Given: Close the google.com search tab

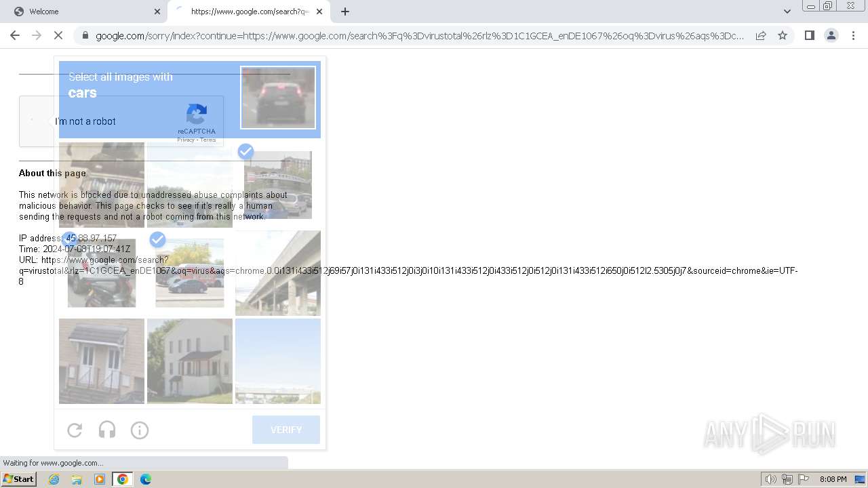Looking at the screenshot, I should [x=319, y=12].
